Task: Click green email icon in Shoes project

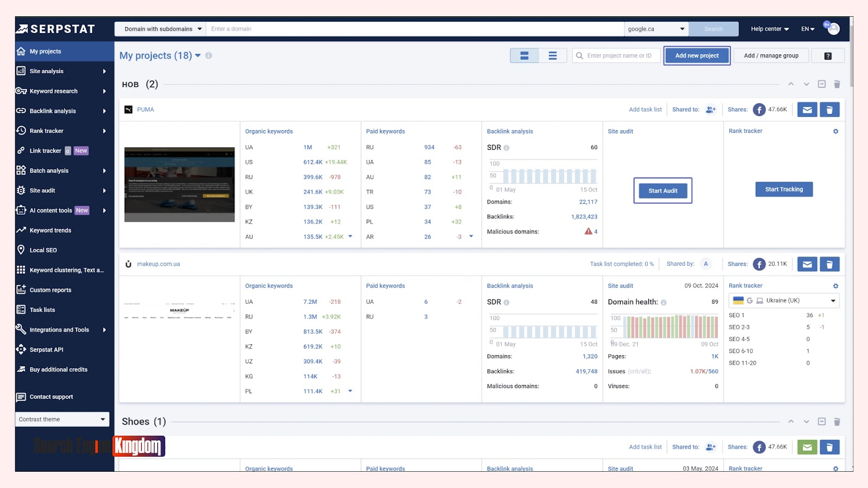Action: coord(807,447)
